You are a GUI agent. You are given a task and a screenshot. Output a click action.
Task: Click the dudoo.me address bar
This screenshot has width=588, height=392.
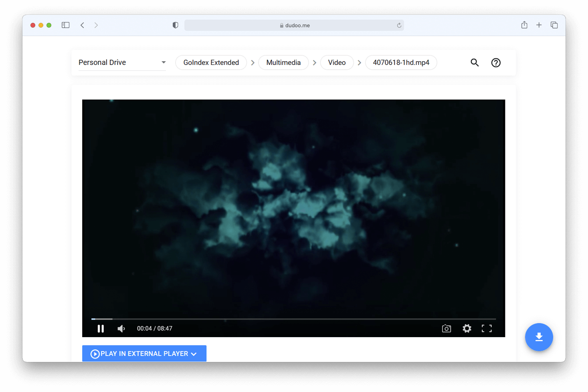(294, 25)
